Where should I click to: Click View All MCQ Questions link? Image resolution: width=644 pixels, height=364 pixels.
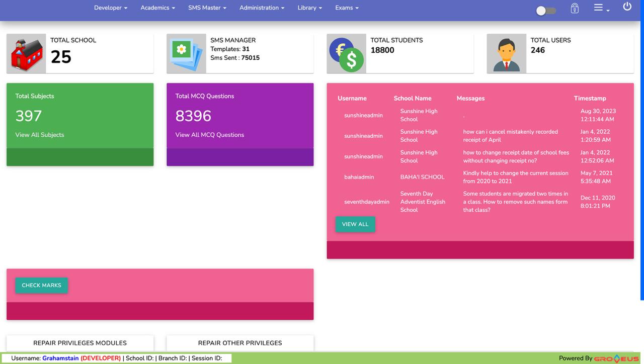pos(210,135)
